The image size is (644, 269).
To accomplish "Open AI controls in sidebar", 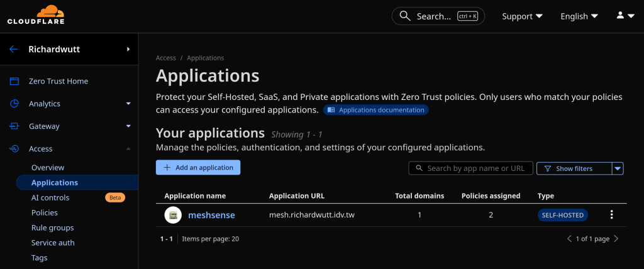I will (50, 197).
